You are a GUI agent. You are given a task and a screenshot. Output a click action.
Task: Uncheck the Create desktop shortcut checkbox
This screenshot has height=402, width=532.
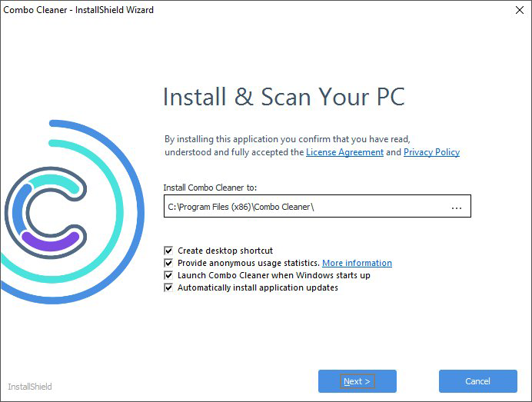click(x=168, y=251)
